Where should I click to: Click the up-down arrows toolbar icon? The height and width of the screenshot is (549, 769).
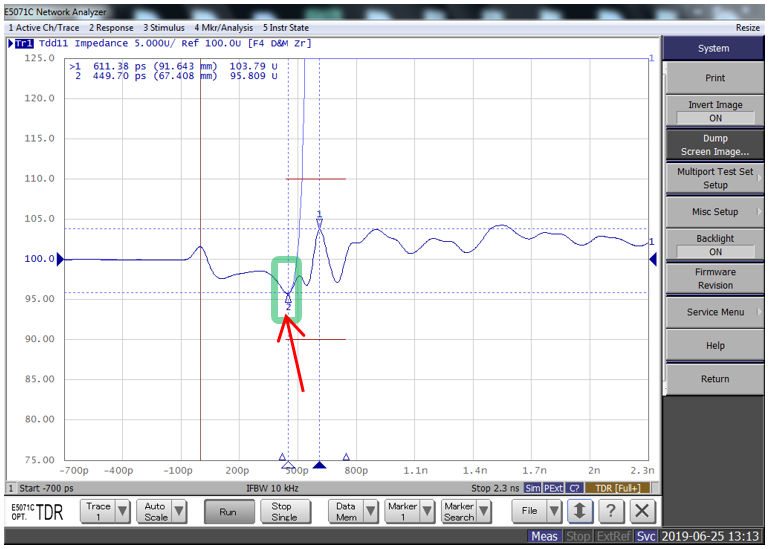click(578, 511)
